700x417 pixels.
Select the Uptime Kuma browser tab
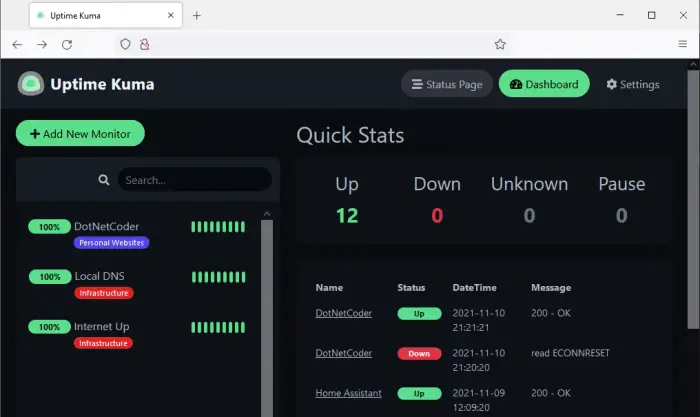coord(106,15)
